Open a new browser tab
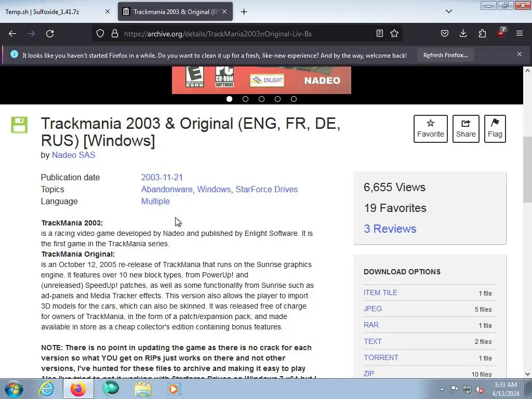 click(244, 12)
